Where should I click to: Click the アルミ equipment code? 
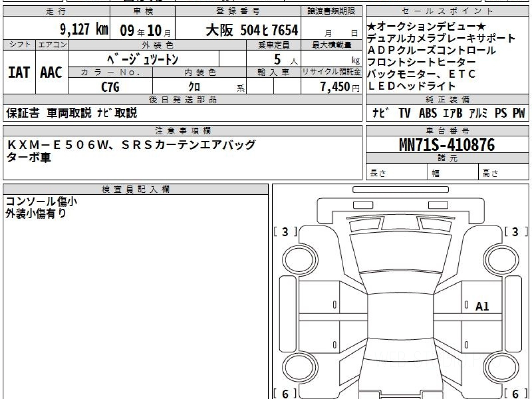[478, 113]
